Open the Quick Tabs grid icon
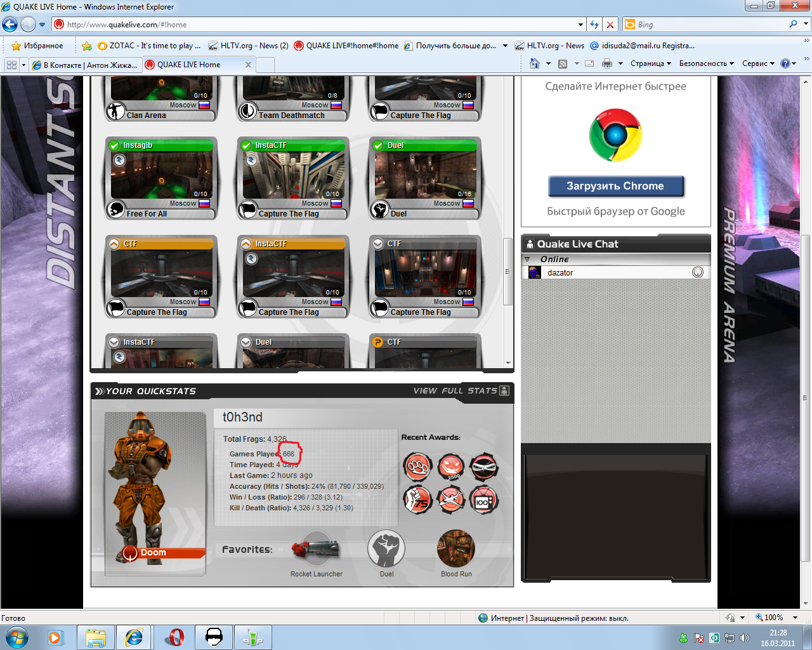The image size is (812, 650). point(11,65)
